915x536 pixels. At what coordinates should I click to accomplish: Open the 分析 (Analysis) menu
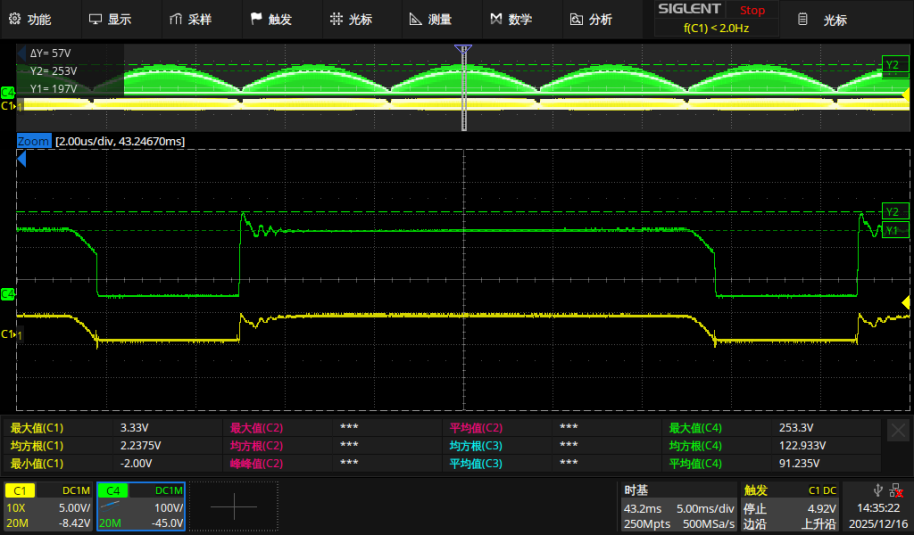tap(591, 19)
